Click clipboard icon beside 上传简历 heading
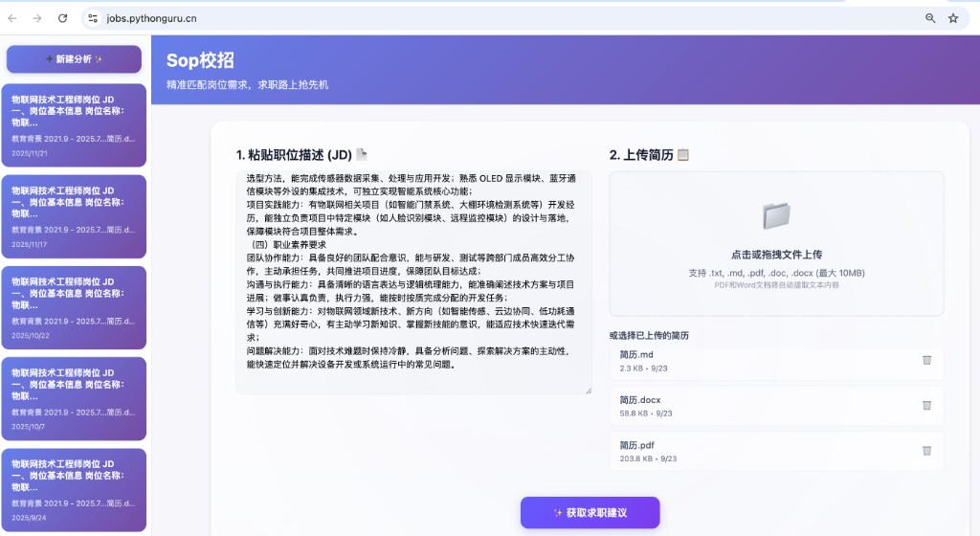This screenshot has width=980, height=536. click(683, 154)
